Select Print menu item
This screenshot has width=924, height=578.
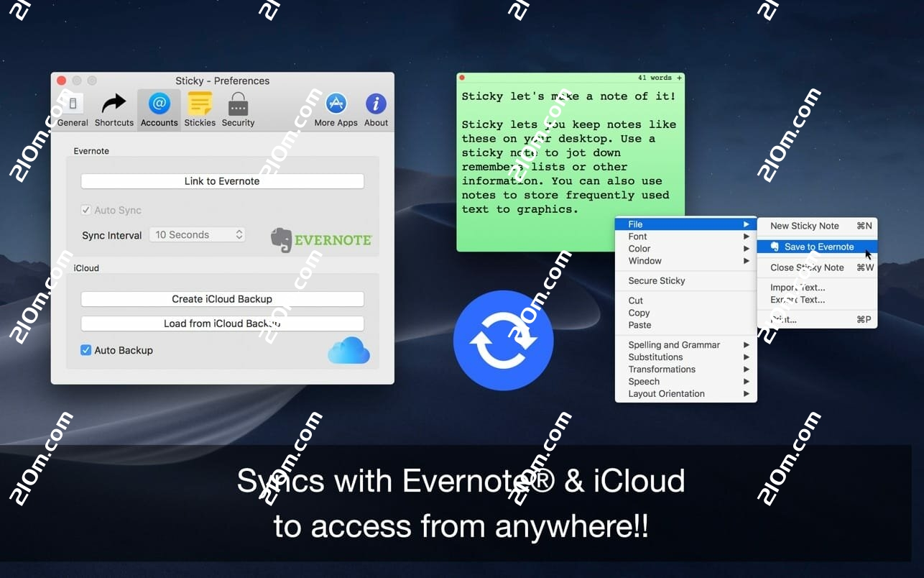[x=818, y=320]
